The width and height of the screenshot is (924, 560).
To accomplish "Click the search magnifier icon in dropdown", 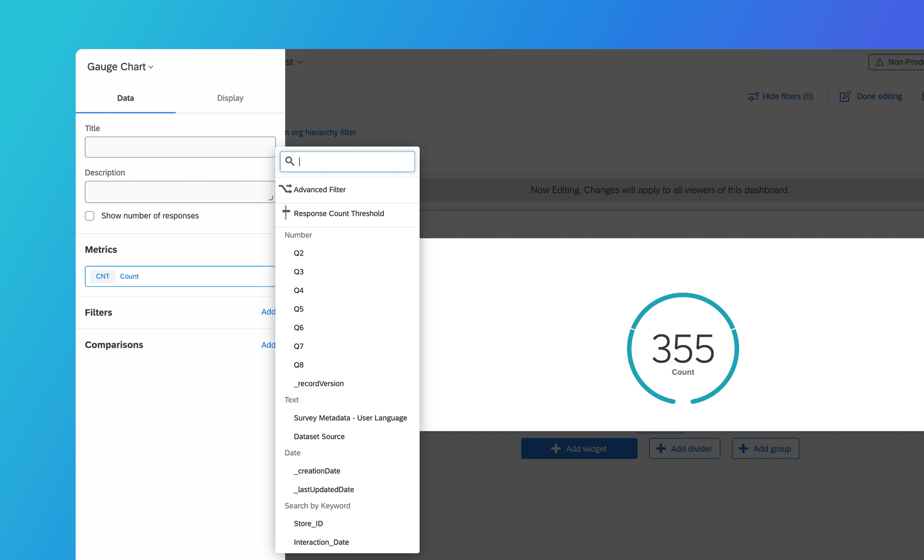I will [290, 161].
